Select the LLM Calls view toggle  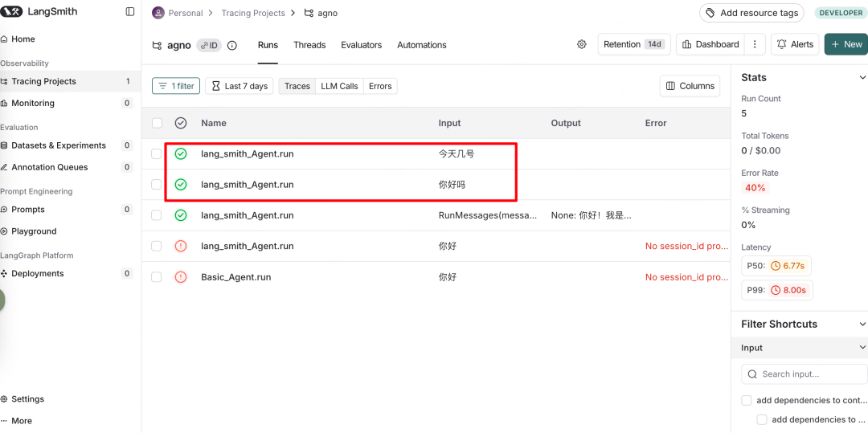[339, 86]
